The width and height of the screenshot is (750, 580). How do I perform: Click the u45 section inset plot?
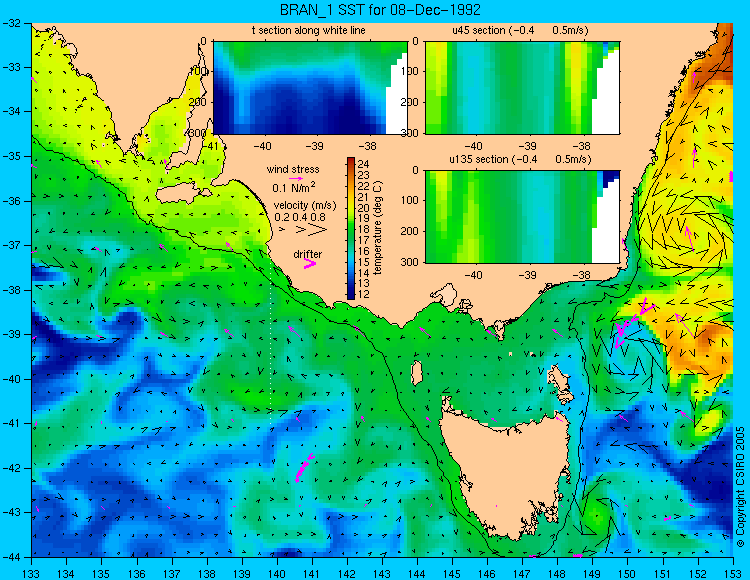(x=522, y=88)
